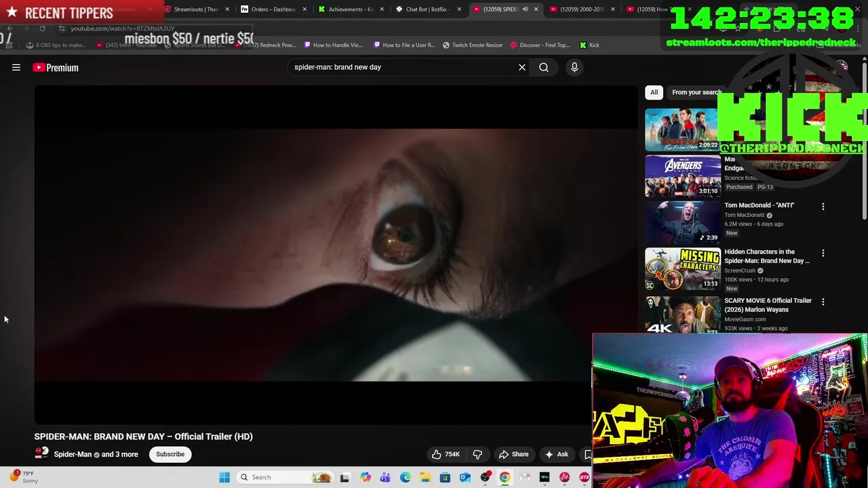The width and height of the screenshot is (868, 488).
Task: Go to YouTube Premium home logo
Action: (x=56, y=67)
